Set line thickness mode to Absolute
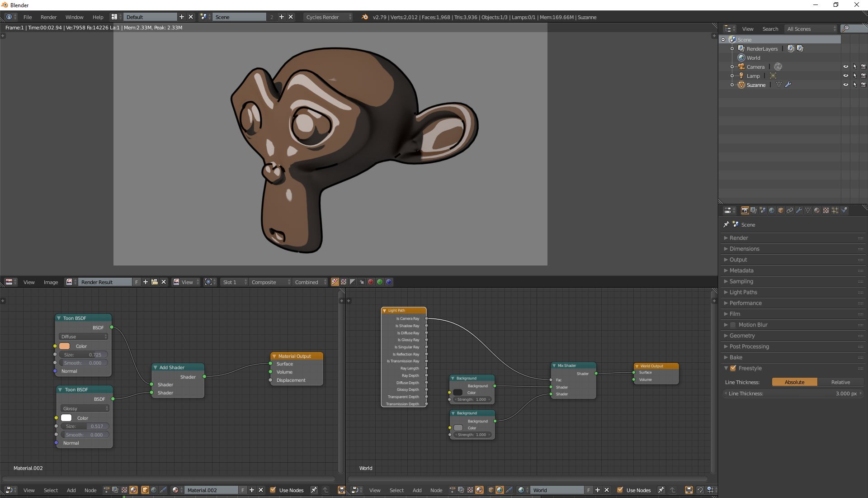 [794, 382]
